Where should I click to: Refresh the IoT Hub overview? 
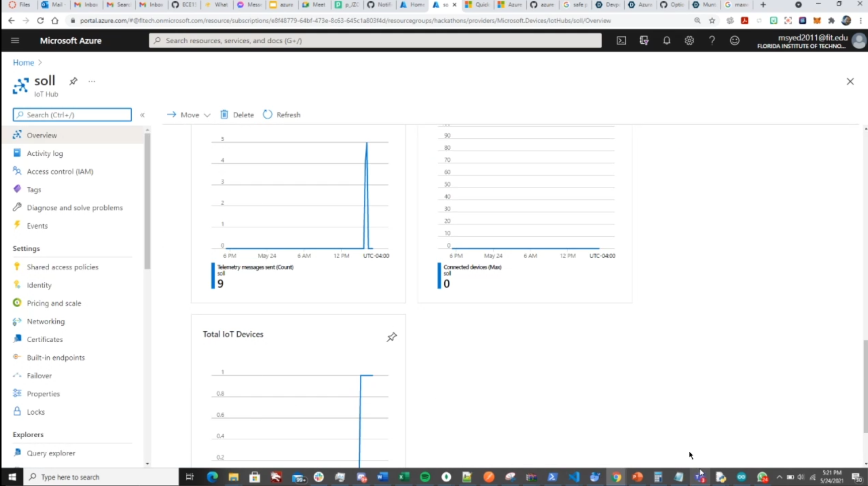click(x=281, y=115)
